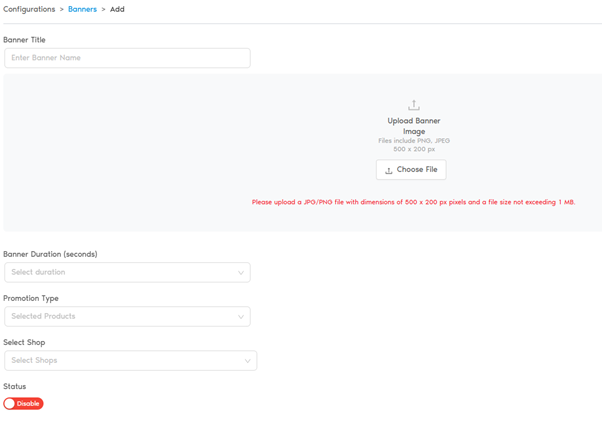Click the upload icon inside Choose File button
Viewport: 602px width, 427px height.
point(389,171)
